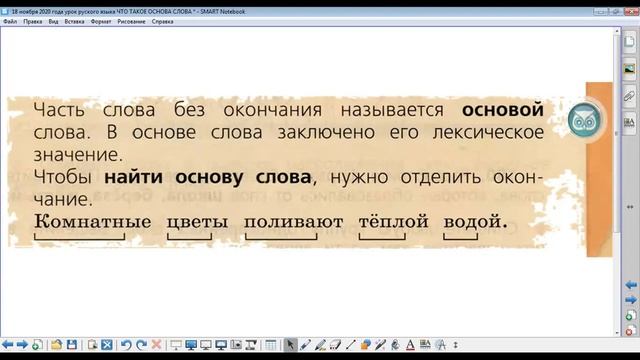Screen dimensions: 640x360
Task: Show the screen shade
Action: [176, 345]
